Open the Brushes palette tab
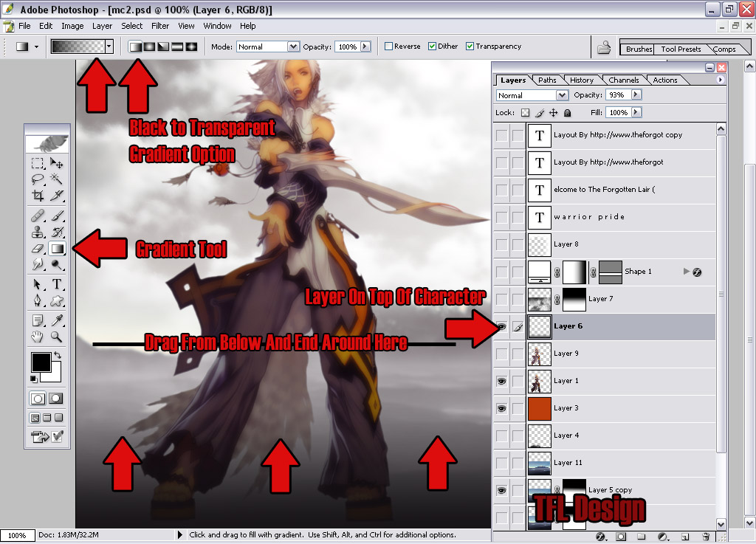 click(639, 49)
